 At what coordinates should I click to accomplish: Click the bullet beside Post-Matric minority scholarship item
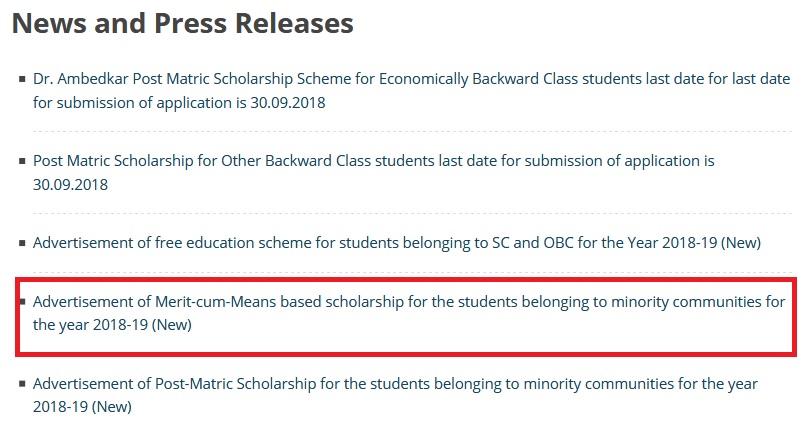[x=22, y=385]
